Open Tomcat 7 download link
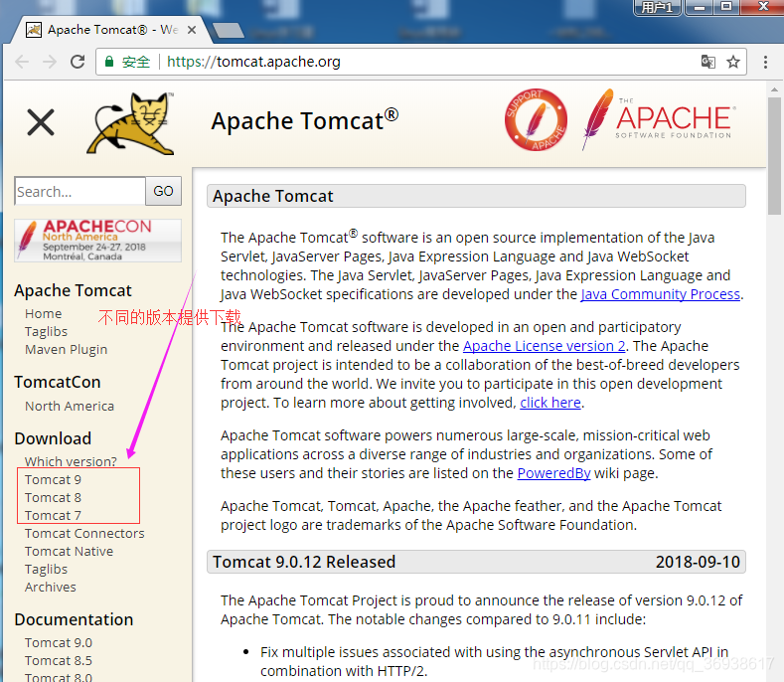The image size is (784, 682). pyautogui.click(x=53, y=515)
